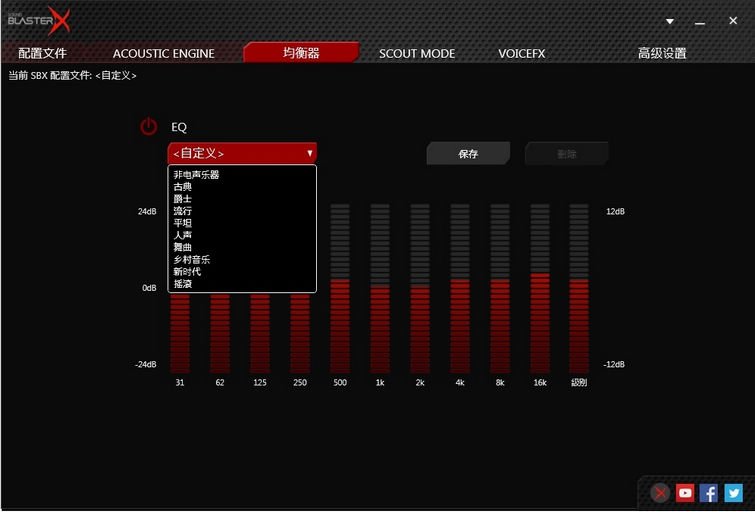
Task: Pick 人声 from the preset list
Action: click(182, 235)
